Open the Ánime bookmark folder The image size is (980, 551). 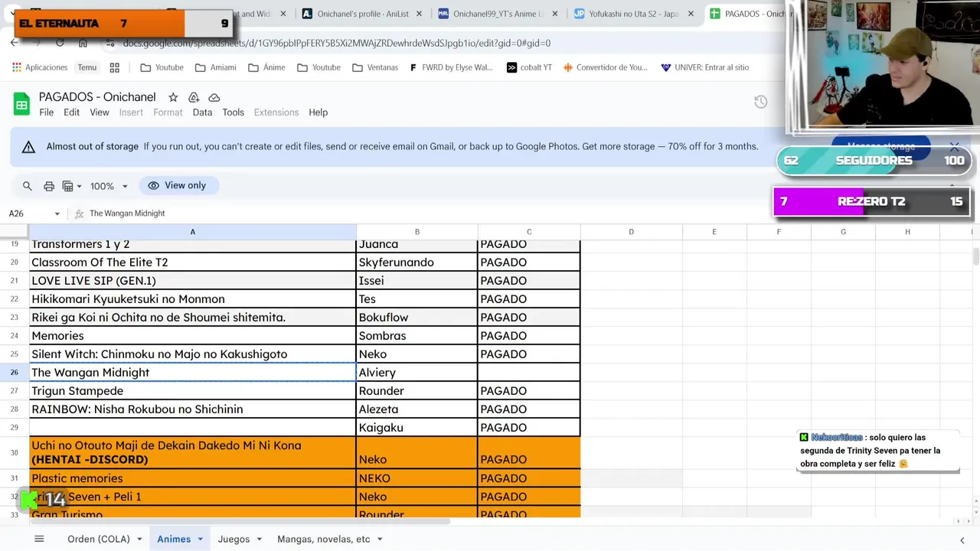tap(266, 67)
